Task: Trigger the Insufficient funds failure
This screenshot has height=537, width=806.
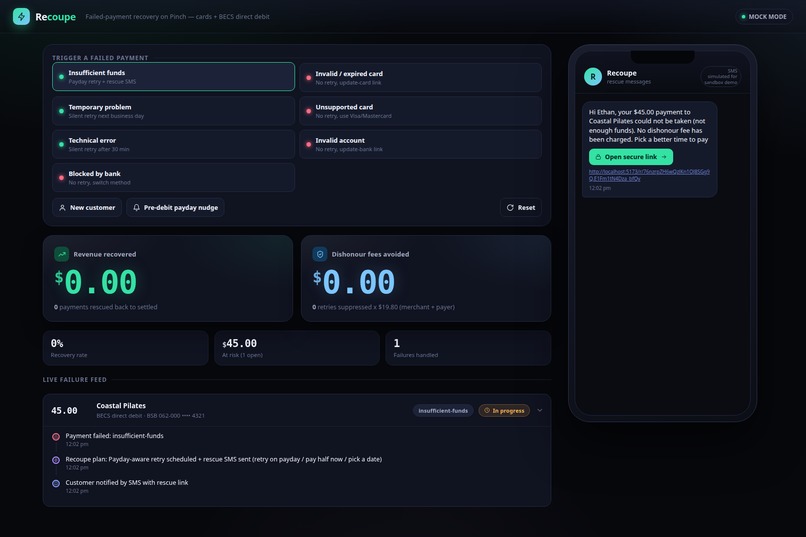Action: click(x=173, y=77)
